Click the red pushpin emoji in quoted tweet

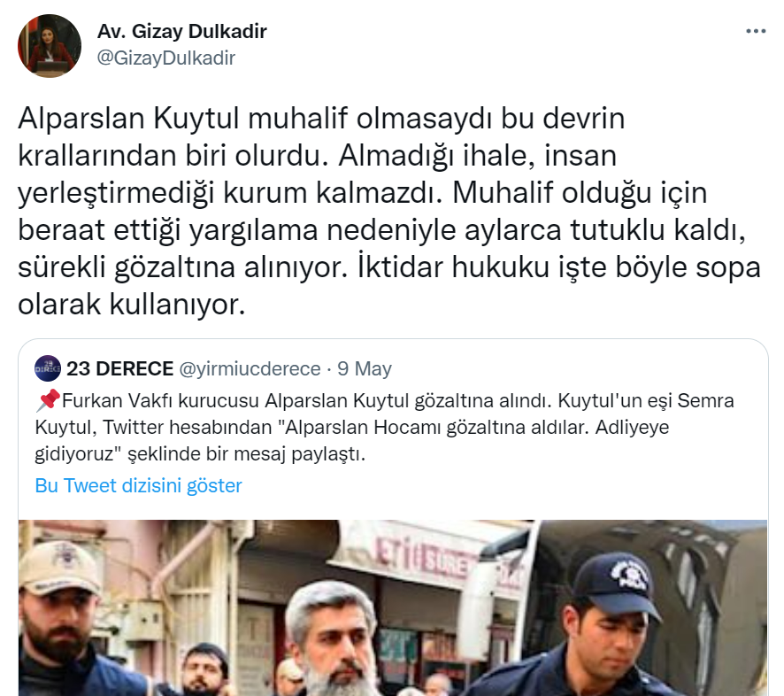click(48, 400)
